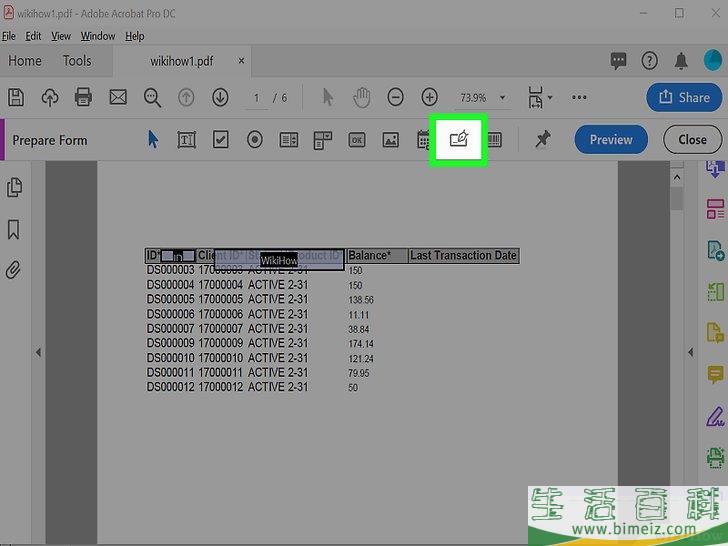Click the DS000012 row entry
This screenshot has height=546, width=728.
click(x=170, y=387)
